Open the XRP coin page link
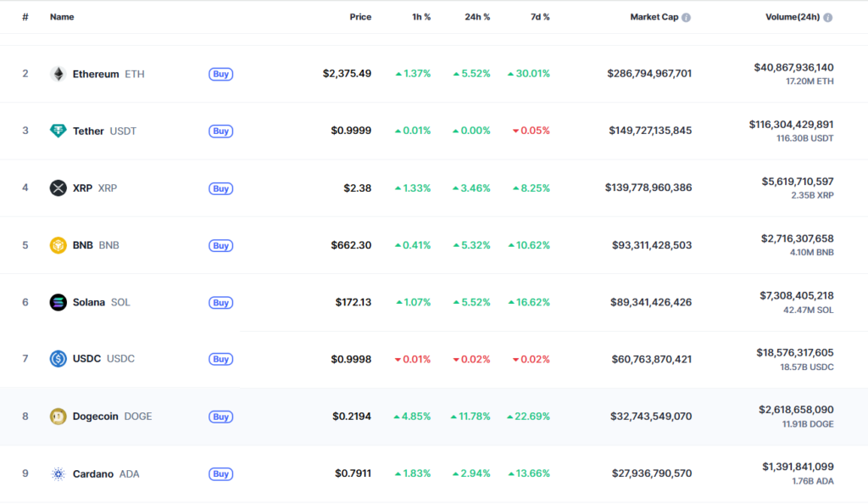The width and height of the screenshot is (868, 504). click(x=95, y=188)
